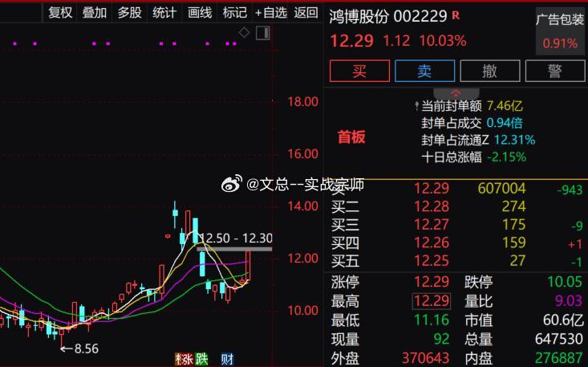Select the 买二 12.28 bid row

pyautogui.click(x=456, y=206)
